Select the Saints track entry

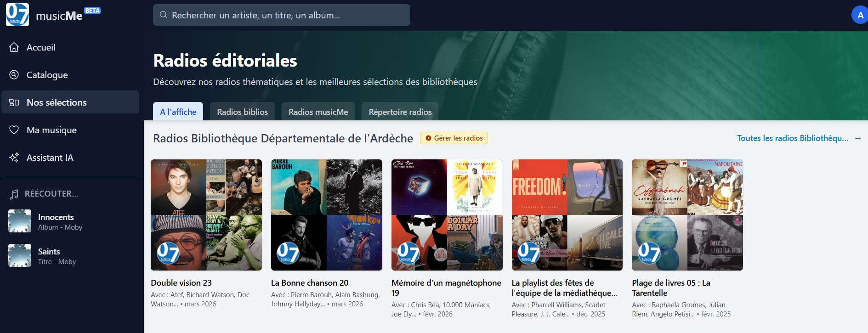(x=70, y=256)
